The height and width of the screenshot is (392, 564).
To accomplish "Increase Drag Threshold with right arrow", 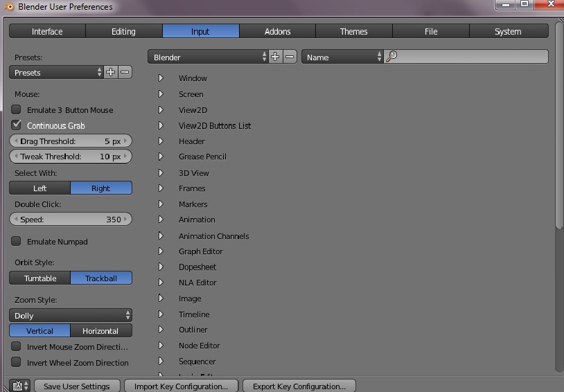I will click(125, 141).
